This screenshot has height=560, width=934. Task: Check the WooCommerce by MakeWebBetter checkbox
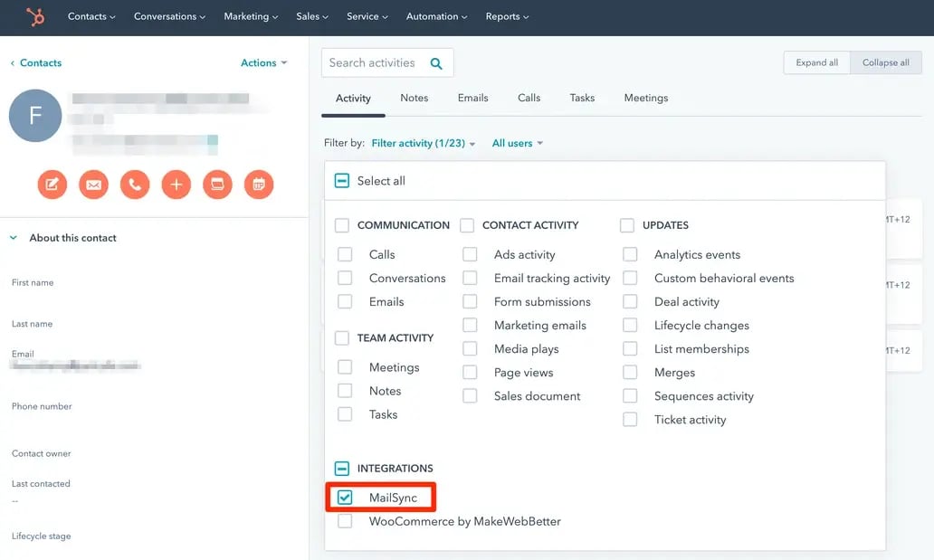345,521
